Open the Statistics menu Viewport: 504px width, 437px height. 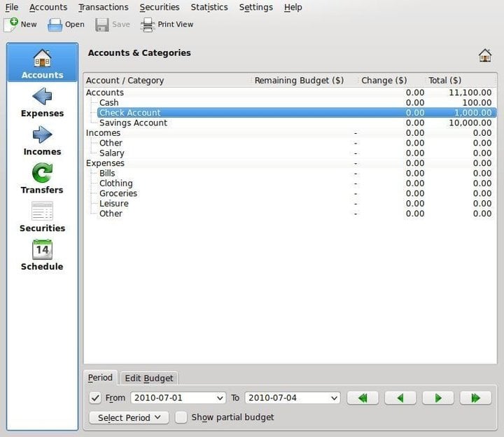(209, 7)
